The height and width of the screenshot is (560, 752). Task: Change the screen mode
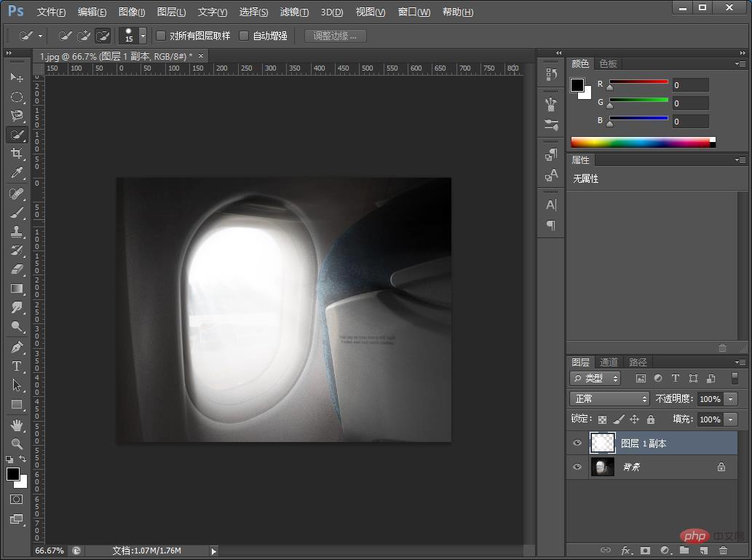point(16,519)
